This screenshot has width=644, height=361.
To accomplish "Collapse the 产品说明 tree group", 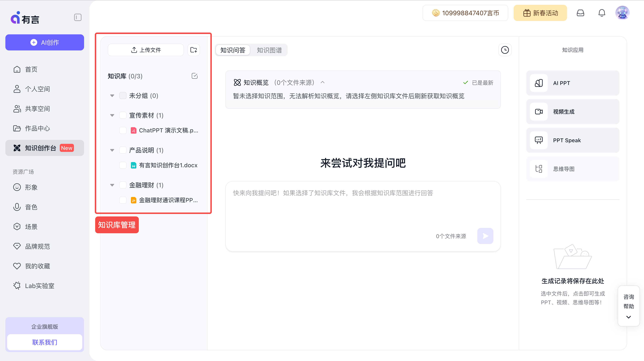I will pyautogui.click(x=112, y=150).
